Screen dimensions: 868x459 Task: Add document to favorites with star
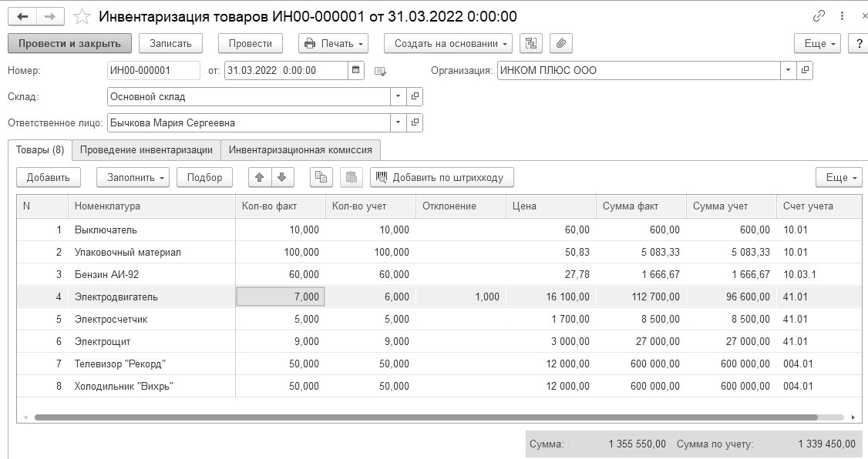(82, 17)
